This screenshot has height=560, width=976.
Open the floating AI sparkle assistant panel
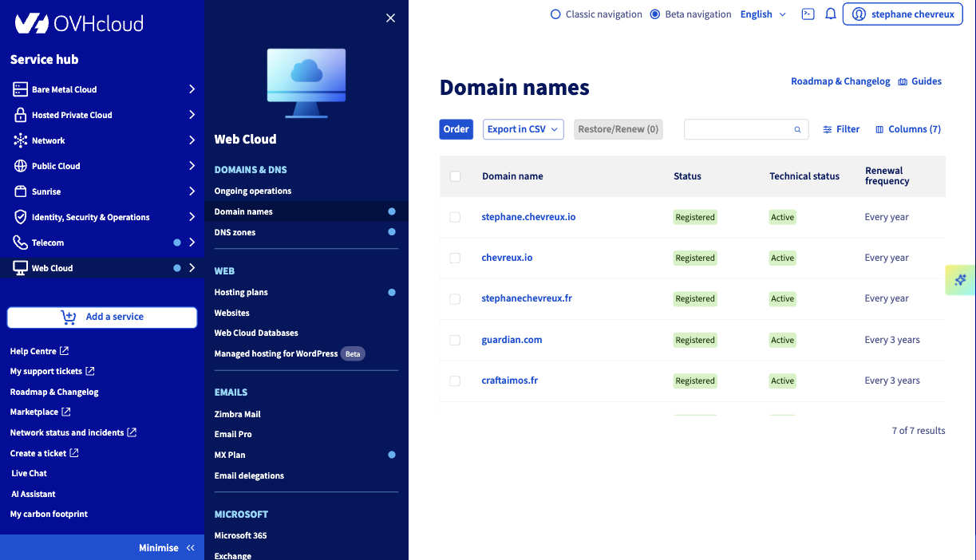pos(961,280)
